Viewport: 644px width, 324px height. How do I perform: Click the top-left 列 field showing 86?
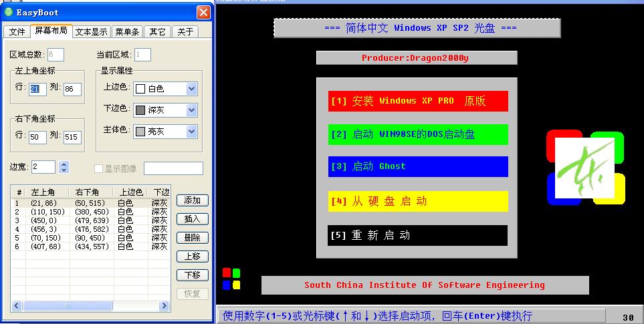[x=72, y=89]
